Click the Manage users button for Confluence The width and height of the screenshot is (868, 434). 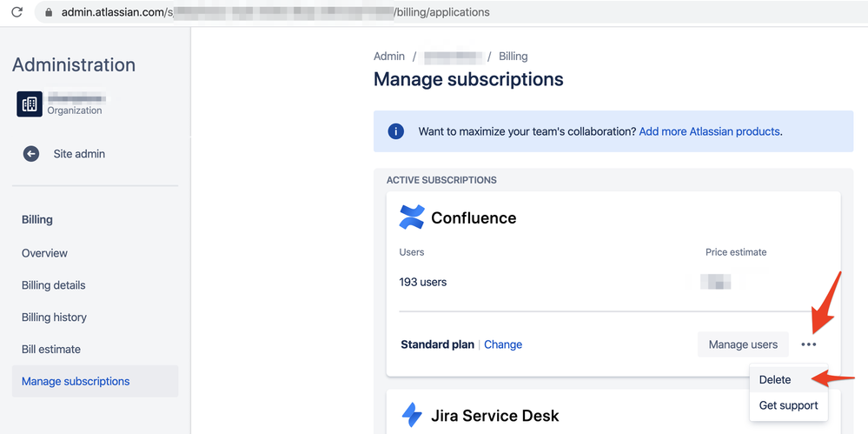point(743,344)
